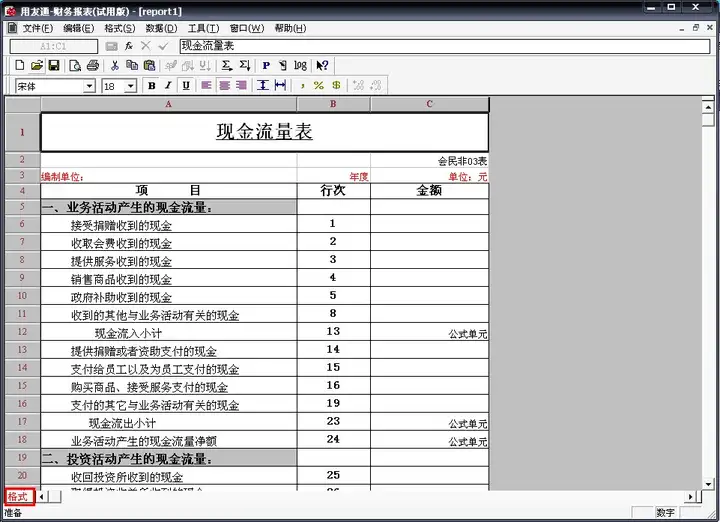Select row 12 header

point(22,332)
